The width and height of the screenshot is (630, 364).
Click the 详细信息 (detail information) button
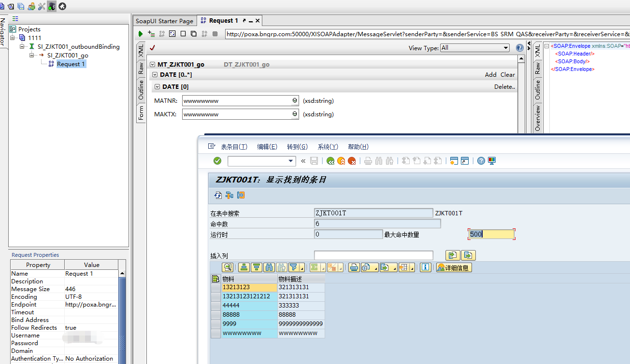pos(453,267)
